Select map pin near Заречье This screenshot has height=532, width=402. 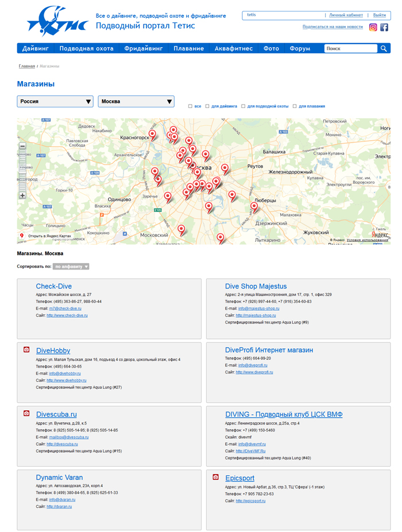pyautogui.click(x=168, y=196)
